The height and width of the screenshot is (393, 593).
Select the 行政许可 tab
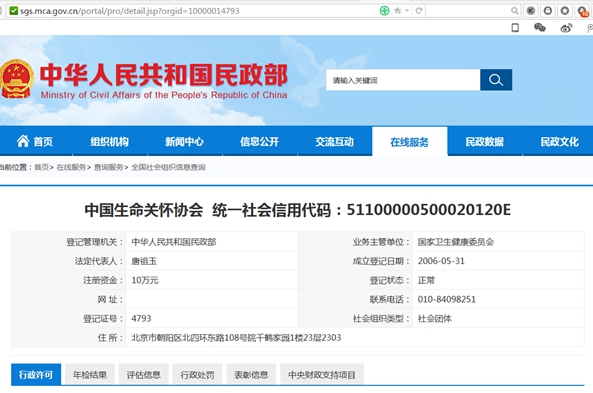[x=36, y=374]
